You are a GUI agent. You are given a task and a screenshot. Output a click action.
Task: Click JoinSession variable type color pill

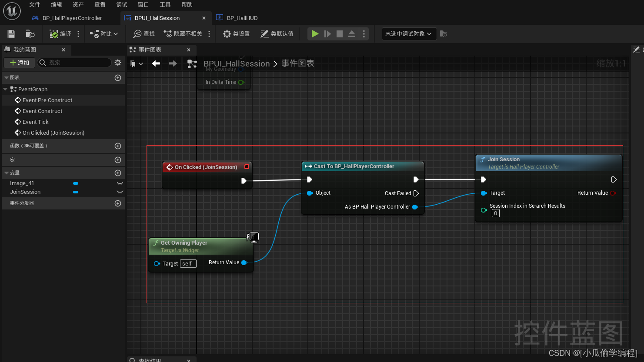(76, 192)
